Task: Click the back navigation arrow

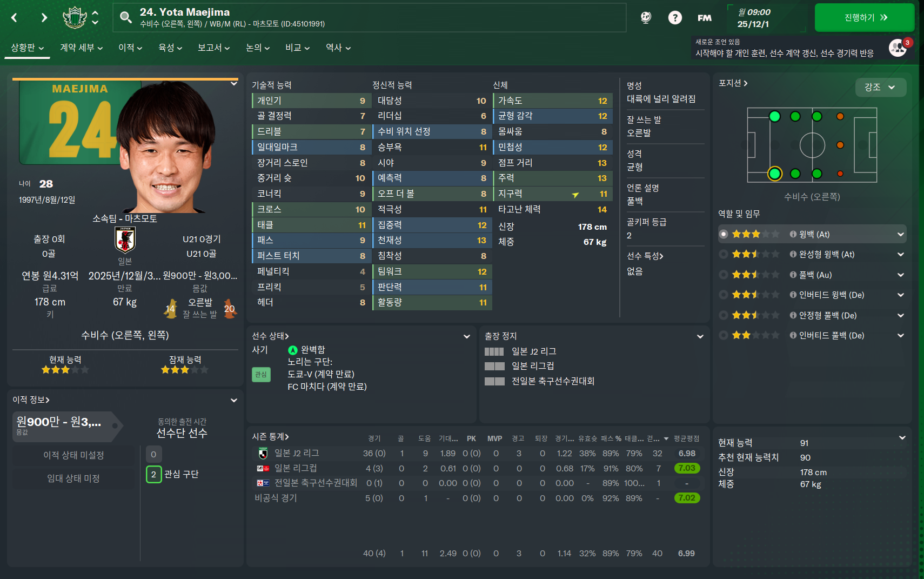Action: [x=15, y=18]
